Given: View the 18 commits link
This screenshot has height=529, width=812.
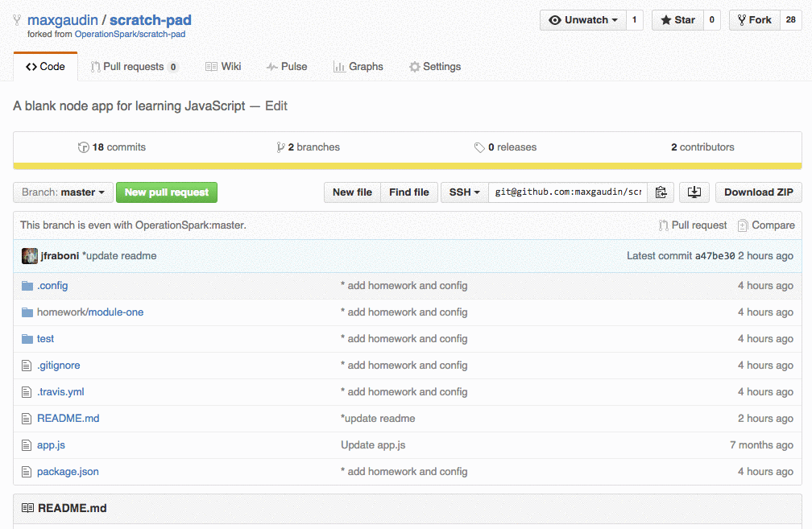Looking at the screenshot, I should (x=112, y=147).
